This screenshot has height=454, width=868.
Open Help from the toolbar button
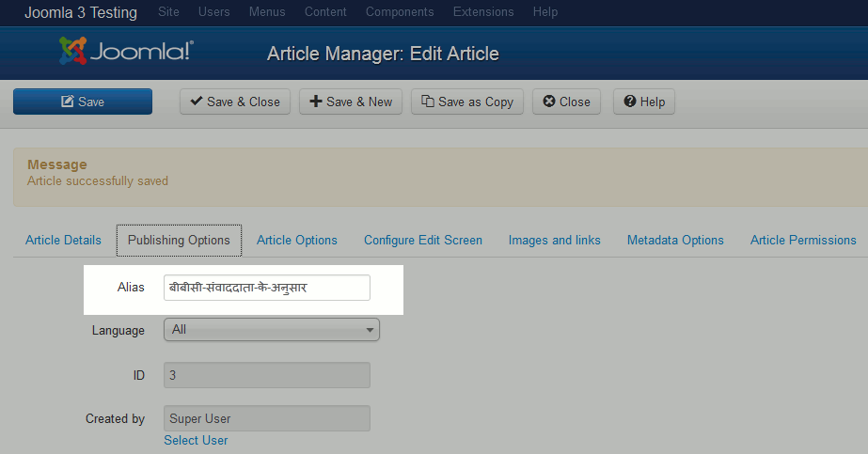tap(643, 102)
